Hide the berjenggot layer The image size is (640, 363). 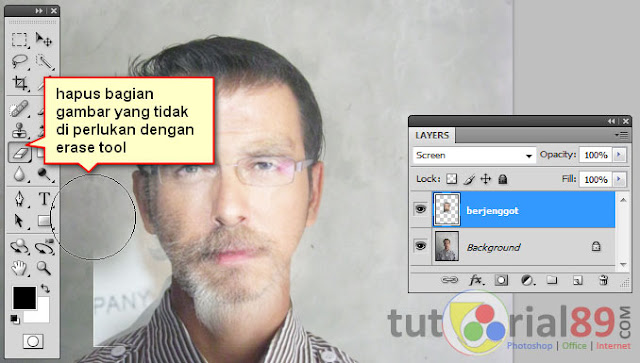point(420,209)
